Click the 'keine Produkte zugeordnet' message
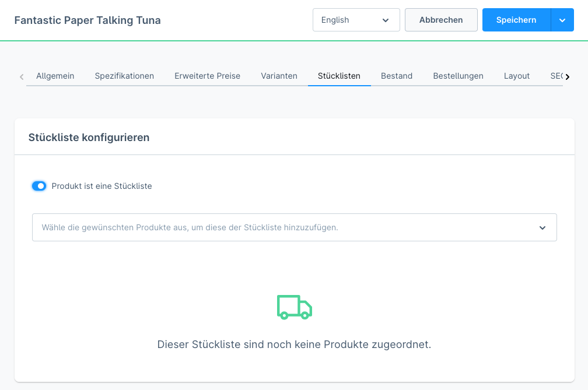The height and width of the screenshot is (390, 588). point(295,345)
